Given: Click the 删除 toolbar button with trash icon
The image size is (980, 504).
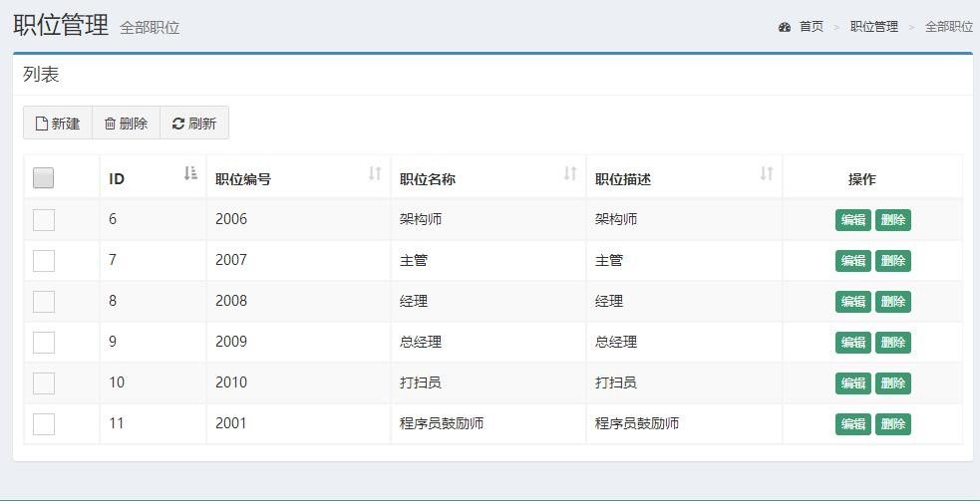Looking at the screenshot, I should (x=127, y=124).
